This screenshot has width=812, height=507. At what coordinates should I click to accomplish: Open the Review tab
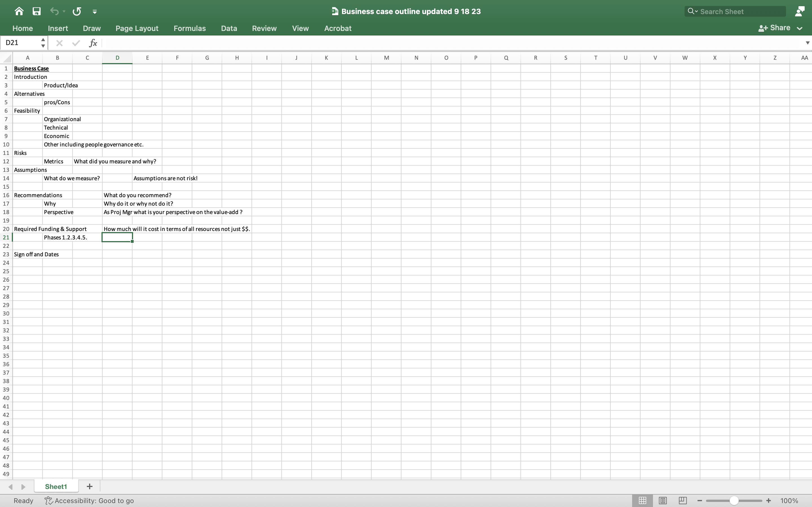(264, 28)
